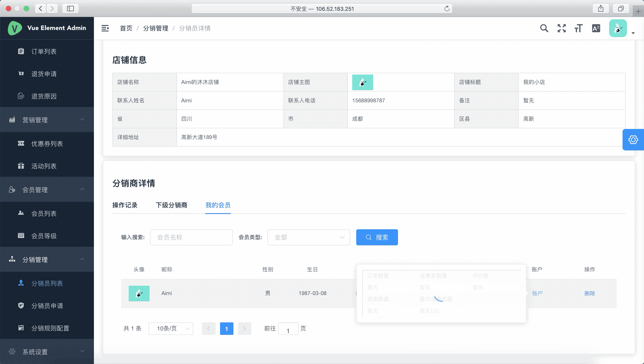Switch to the 下级分销商 tab
Screen dimensions: 644x364
[171, 205]
